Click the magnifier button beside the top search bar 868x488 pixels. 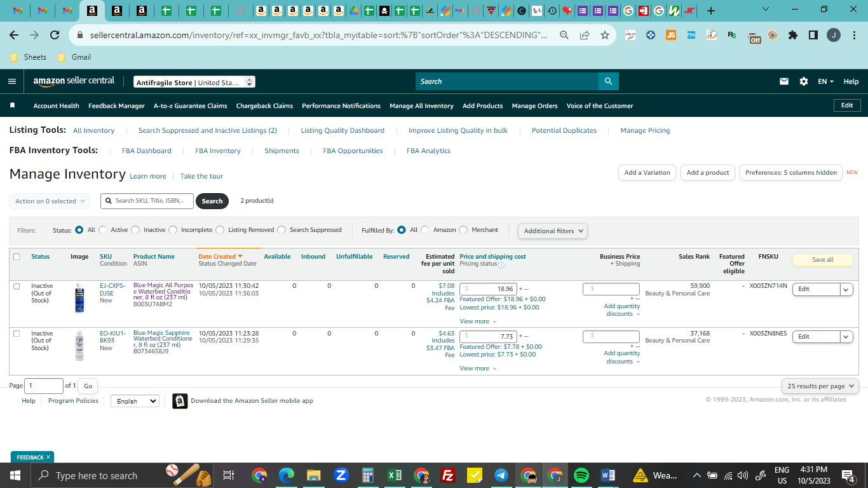click(x=608, y=81)
